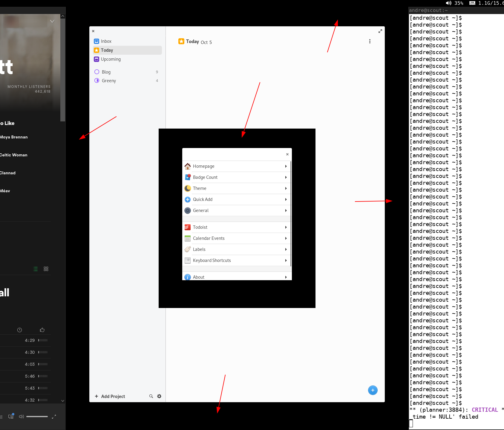Expand the Quick Add submenu arrow
The height and width of the screenshot is (430, 504).
[286, 199]
